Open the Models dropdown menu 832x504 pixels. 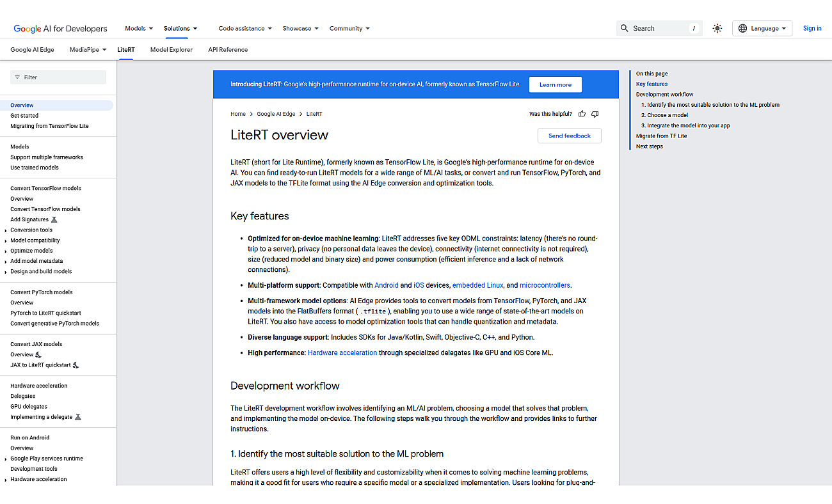[x=139, y=28]
